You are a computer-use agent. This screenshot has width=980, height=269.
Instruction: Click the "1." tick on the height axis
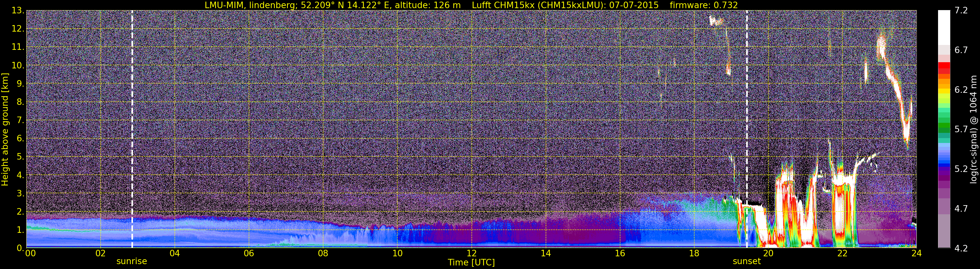pyautogui.click(x=20, y=230)
